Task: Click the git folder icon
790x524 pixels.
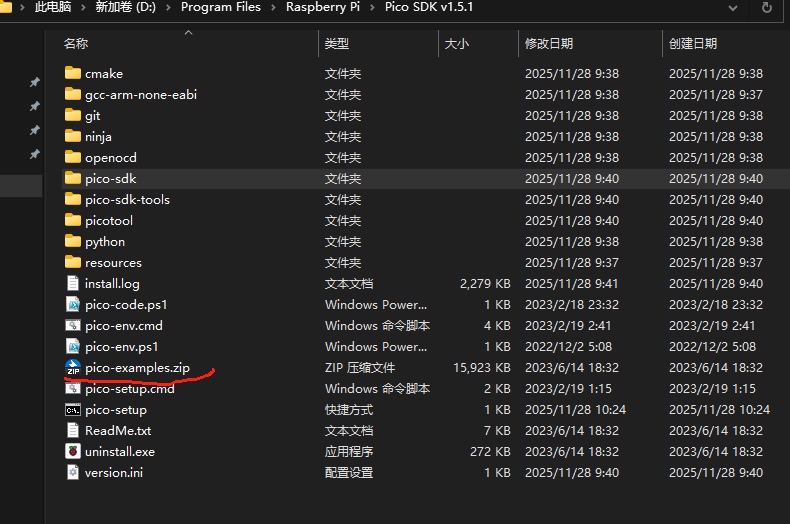Action: (73, 115)
